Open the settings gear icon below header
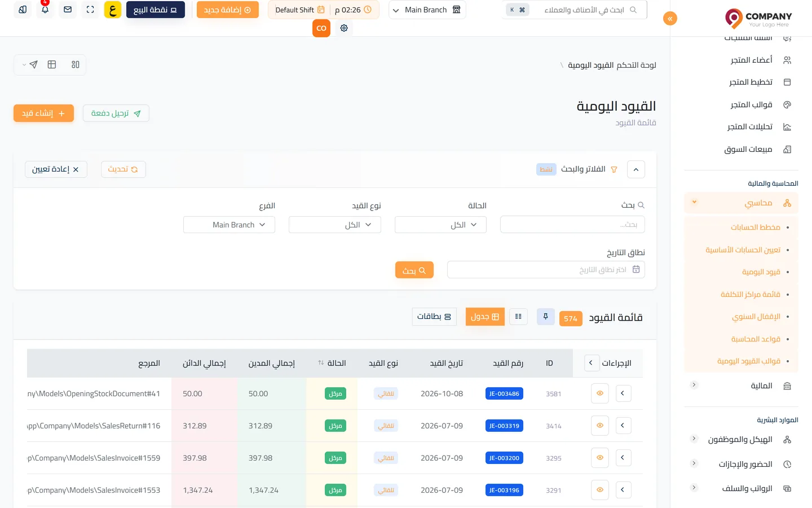The width and height of the screenshot is (812, 508). [x=344, y=28]
